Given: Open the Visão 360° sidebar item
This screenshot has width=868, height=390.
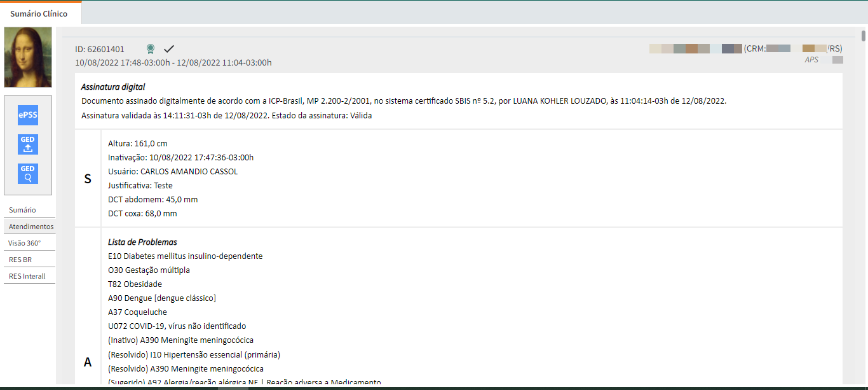Looking at the screenshot, I should click(x=29, y=243).
